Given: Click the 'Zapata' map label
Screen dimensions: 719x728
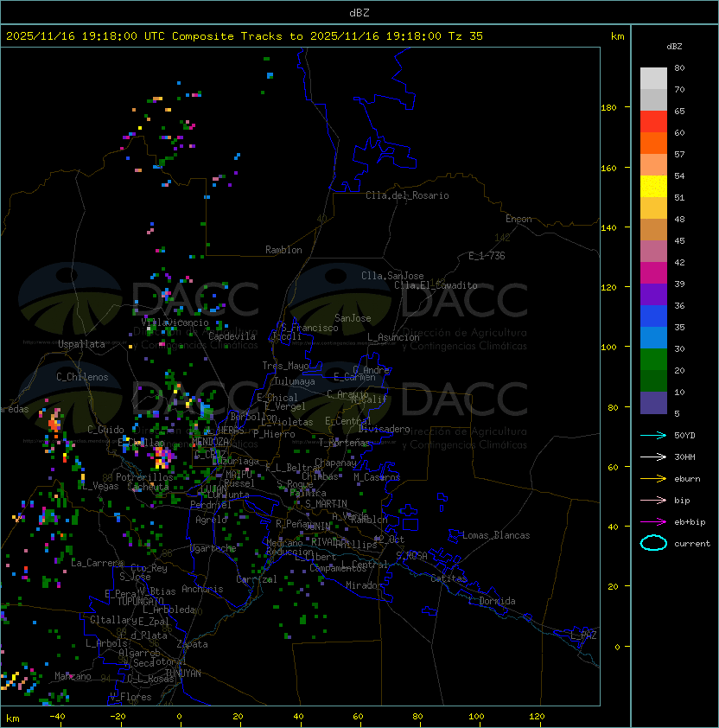Looking at the screenshot, I should point(192,644).
